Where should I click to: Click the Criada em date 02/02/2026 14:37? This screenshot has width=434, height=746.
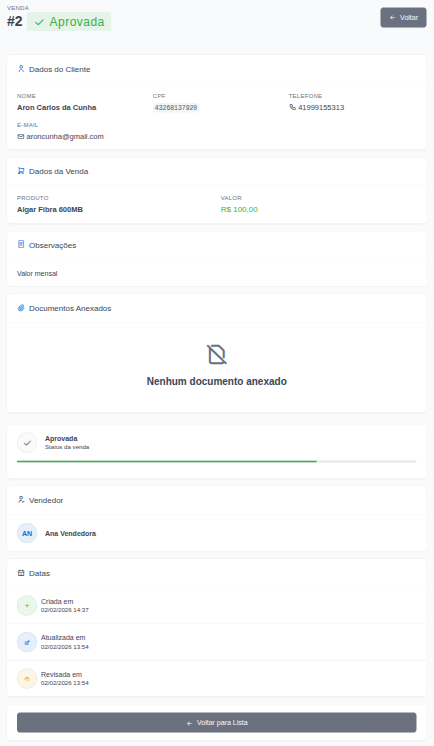pyautogui.click(x=65, y=610)
